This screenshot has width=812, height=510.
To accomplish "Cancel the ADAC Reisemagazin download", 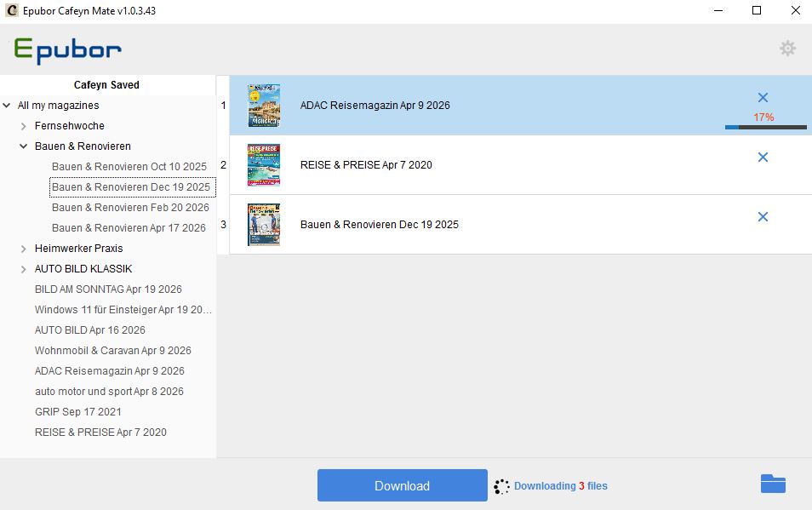I will 763,98.
